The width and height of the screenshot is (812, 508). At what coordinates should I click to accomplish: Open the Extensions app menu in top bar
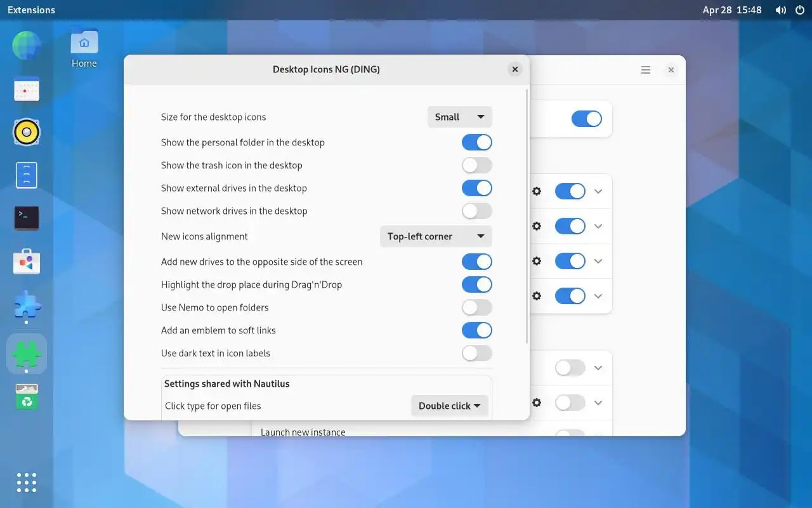pyautogui.click(x=31, y=10)
